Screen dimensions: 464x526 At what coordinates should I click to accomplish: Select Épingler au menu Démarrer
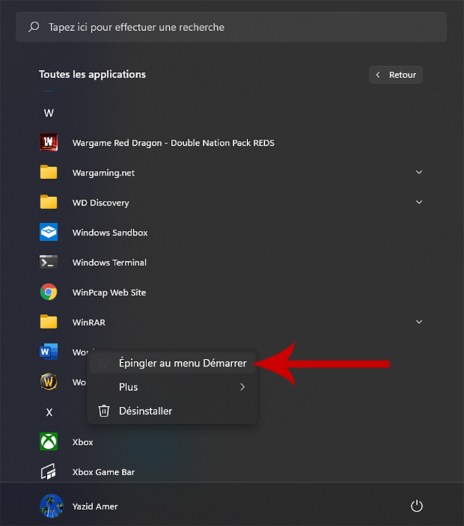172,363
